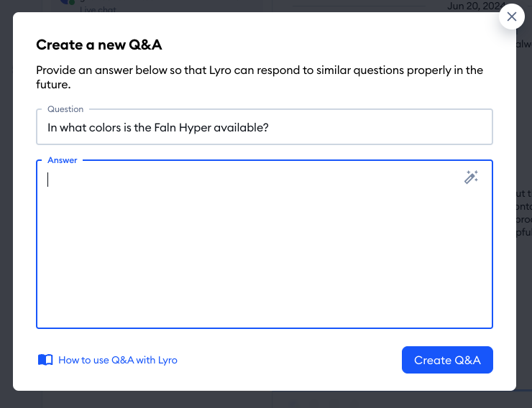532x408 pixels.
Task: Focus the Question input field
Action: pos(265,127)
